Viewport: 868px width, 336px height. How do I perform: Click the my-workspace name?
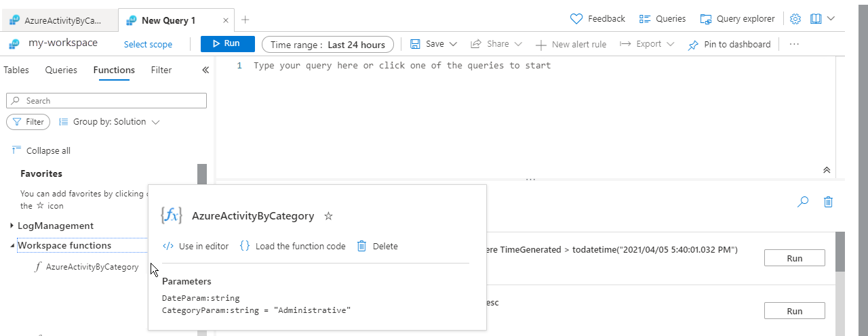coord(63,43)
